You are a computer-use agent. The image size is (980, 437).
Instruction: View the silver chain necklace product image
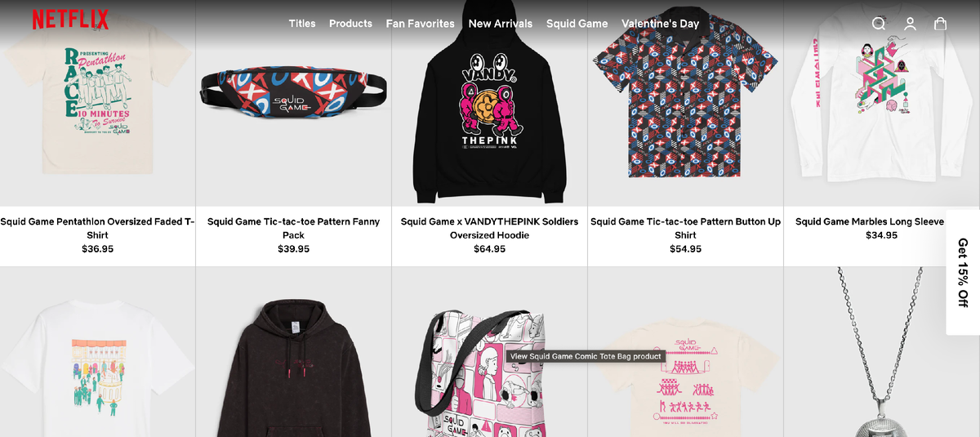pyautogui.click(x=882, y=352)
